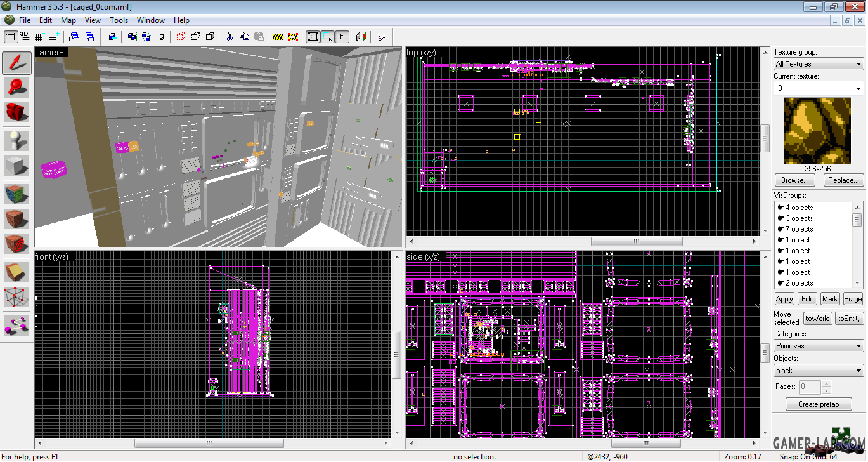Click the Create prefab button

tap(819, 404)
